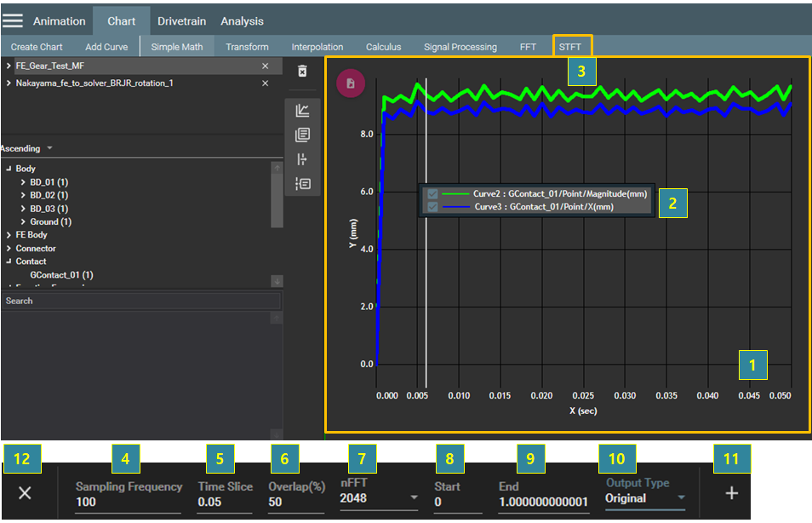Click Create Chart
Screen dimensions: 812x523
pyautogui.click(x=37, y=47)
